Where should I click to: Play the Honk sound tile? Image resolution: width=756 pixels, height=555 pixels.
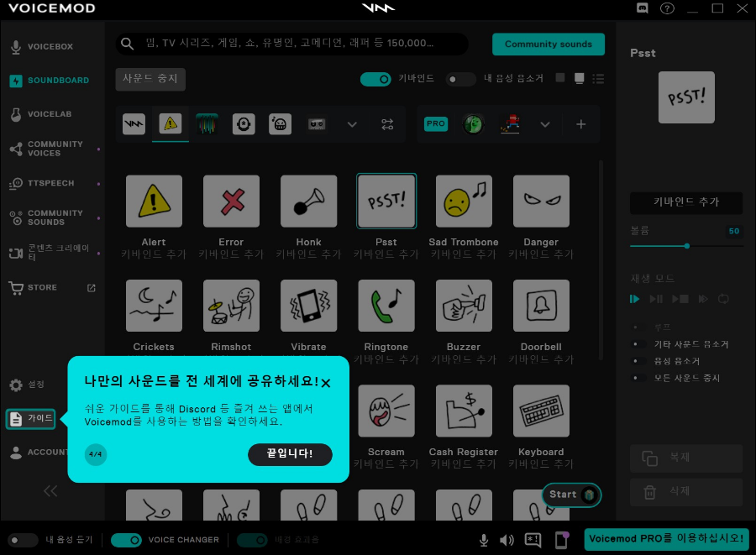click(x=308, y=201)
